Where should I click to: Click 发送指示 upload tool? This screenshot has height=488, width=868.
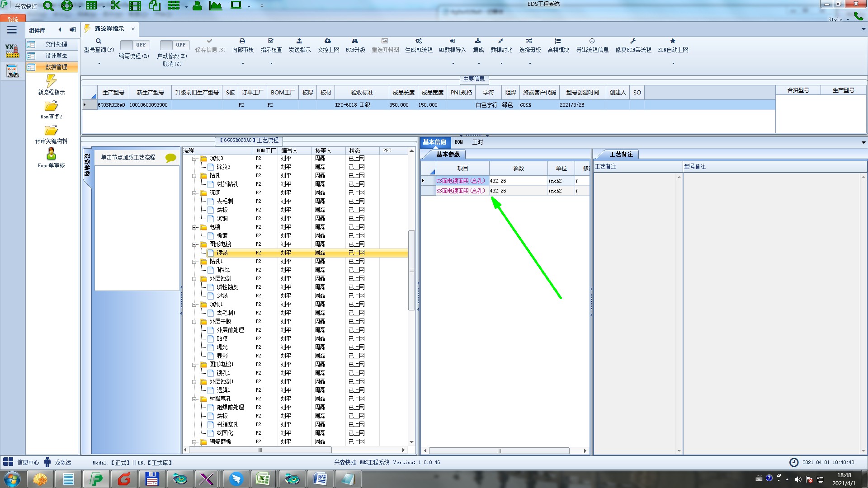300,45
